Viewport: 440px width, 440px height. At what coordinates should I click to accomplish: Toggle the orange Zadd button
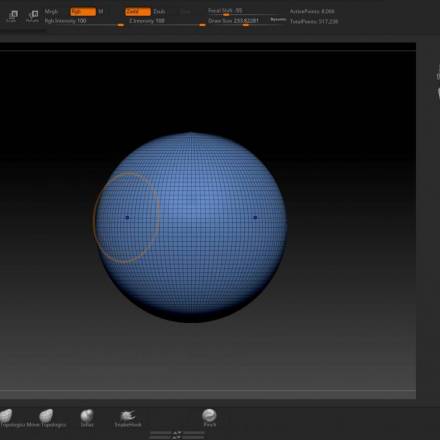(x=138, y=12)
